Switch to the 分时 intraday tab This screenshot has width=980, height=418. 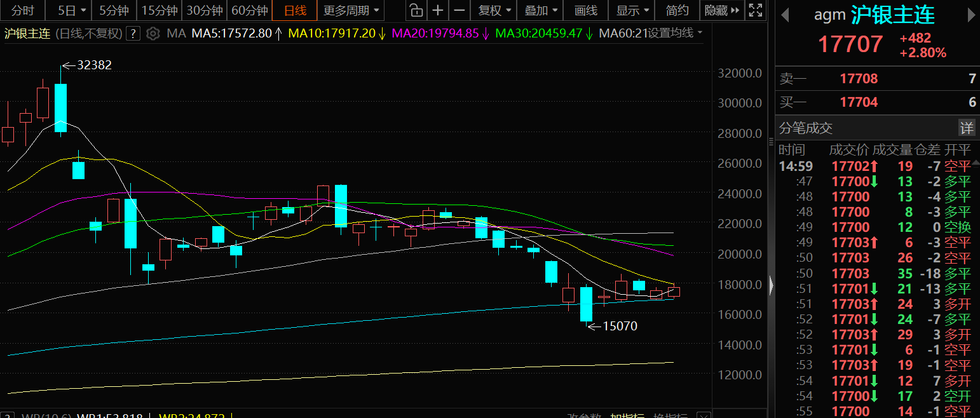(23, 10)
